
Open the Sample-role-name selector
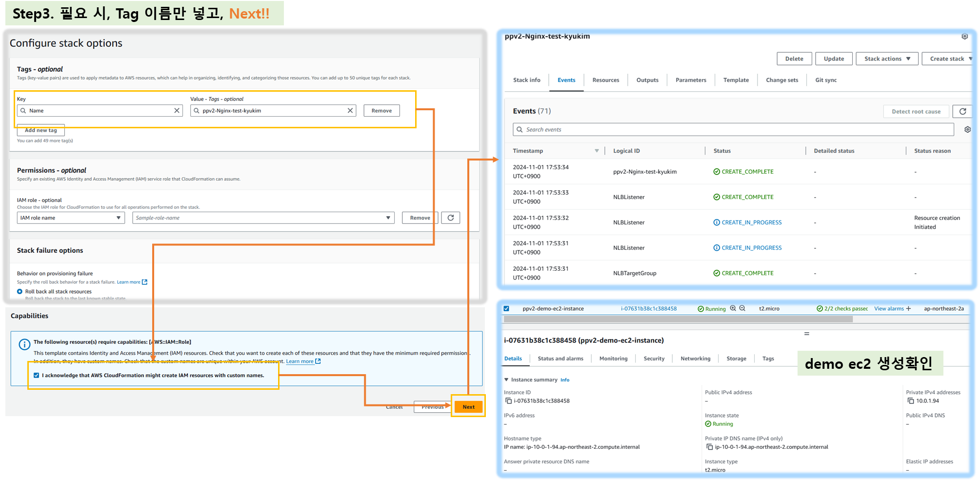click(263, 218)
